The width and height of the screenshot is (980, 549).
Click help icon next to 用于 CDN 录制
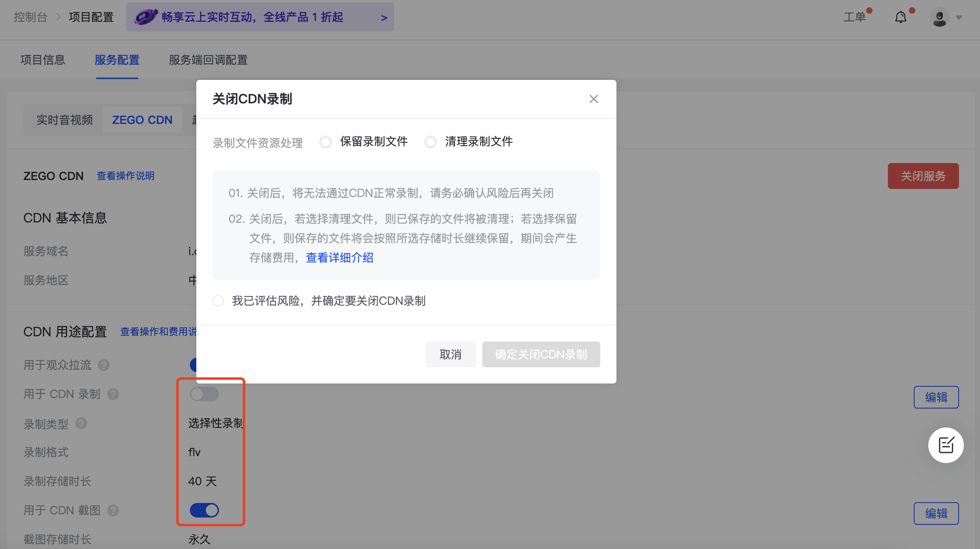(113, 394)
